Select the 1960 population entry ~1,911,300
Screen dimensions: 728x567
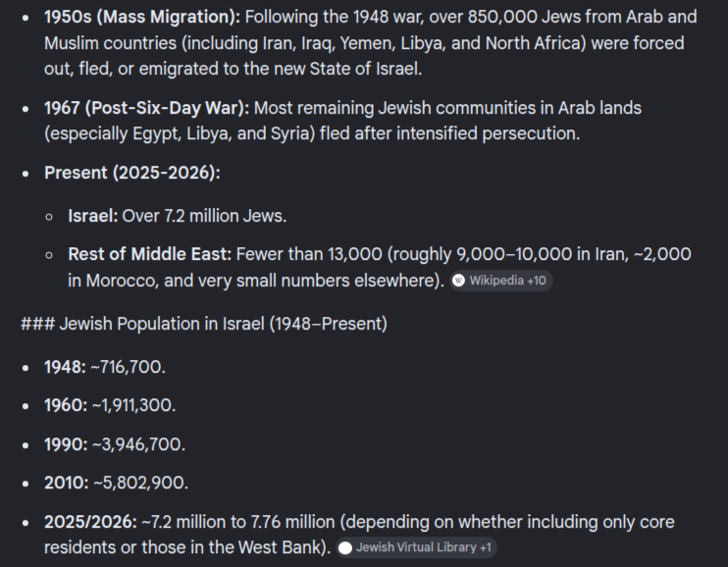point(110,405)
